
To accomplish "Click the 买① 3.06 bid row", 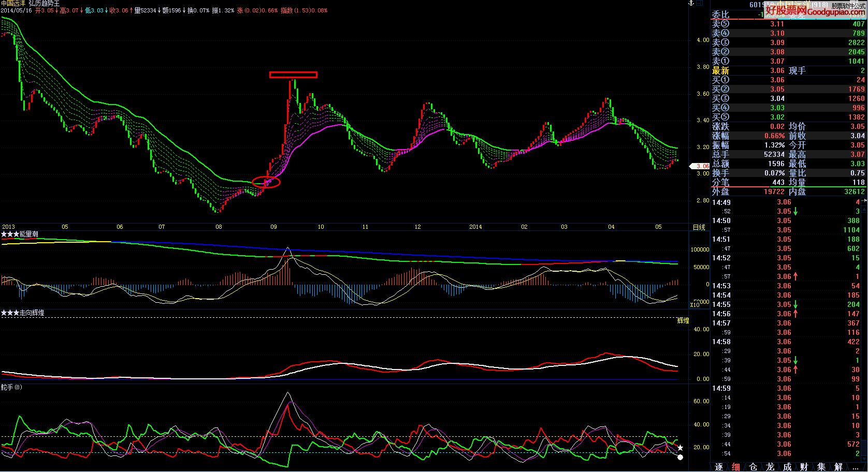I will click(788, 80).
